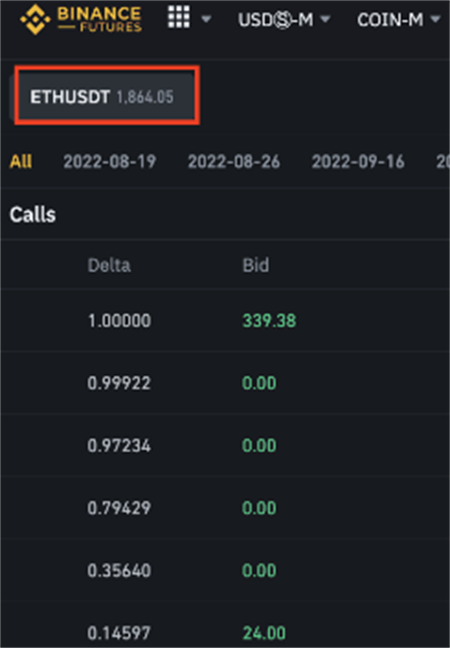Switch to the 2022-08-26 expiry tab

(234, 161)
